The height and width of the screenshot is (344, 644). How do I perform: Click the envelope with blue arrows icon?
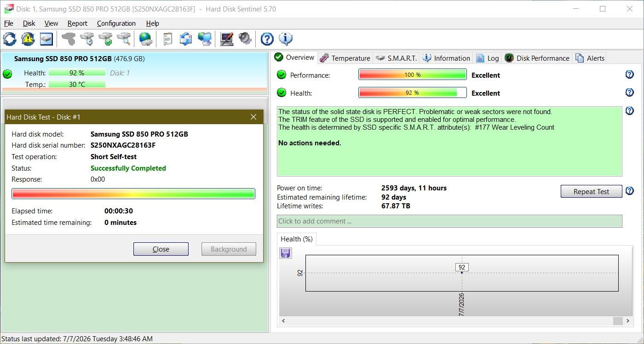186,39
